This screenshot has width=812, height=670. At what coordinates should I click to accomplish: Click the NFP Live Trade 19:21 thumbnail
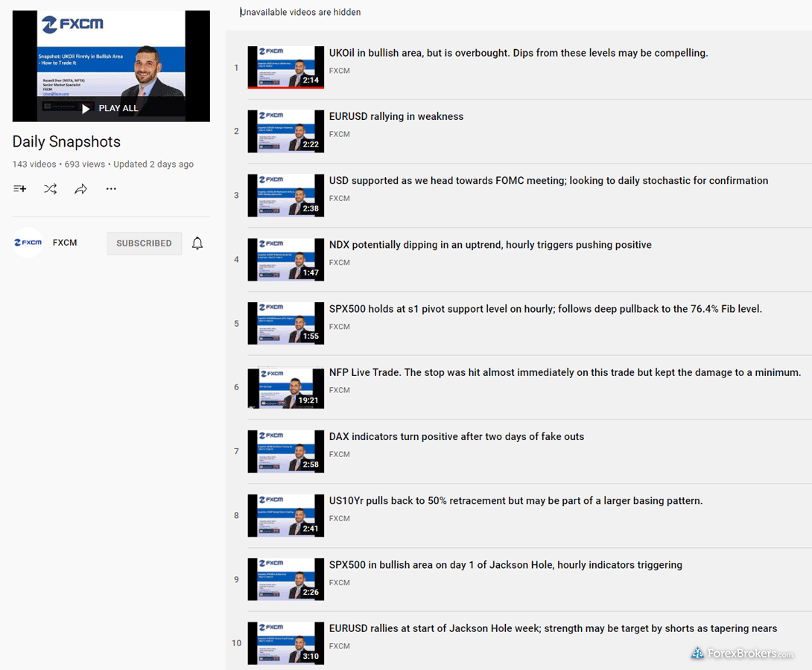285,388
